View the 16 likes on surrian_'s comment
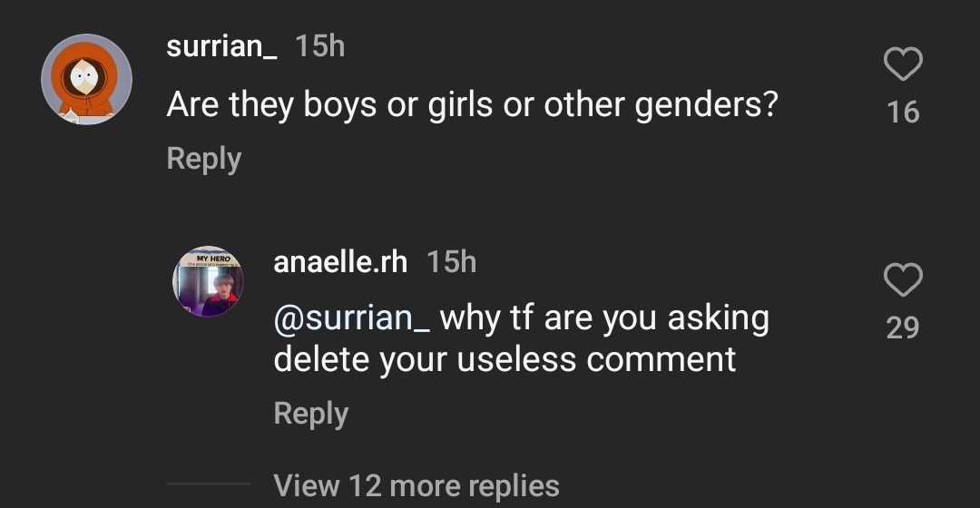This screenshot has height=508, width=980. coord(903,112)
